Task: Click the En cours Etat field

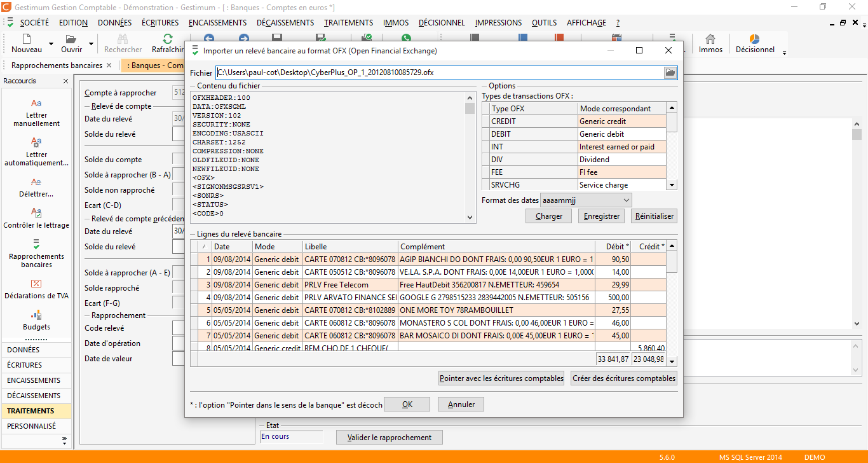Action: point(292,437)
